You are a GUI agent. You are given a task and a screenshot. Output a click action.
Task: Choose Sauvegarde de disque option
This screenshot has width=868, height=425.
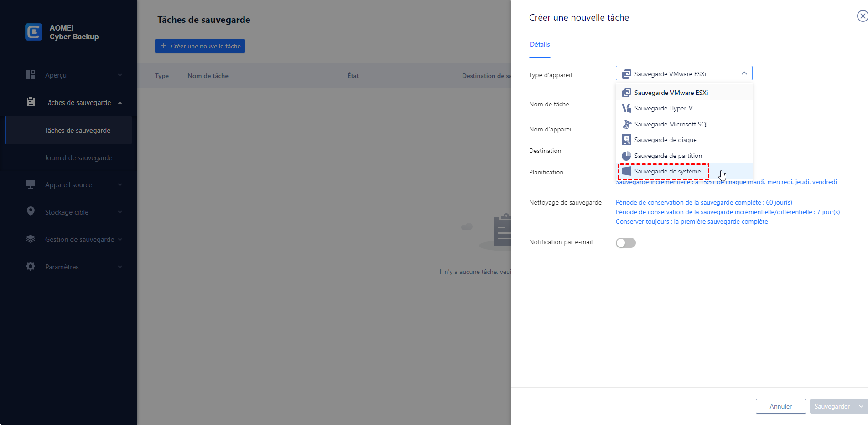[684, 140]
